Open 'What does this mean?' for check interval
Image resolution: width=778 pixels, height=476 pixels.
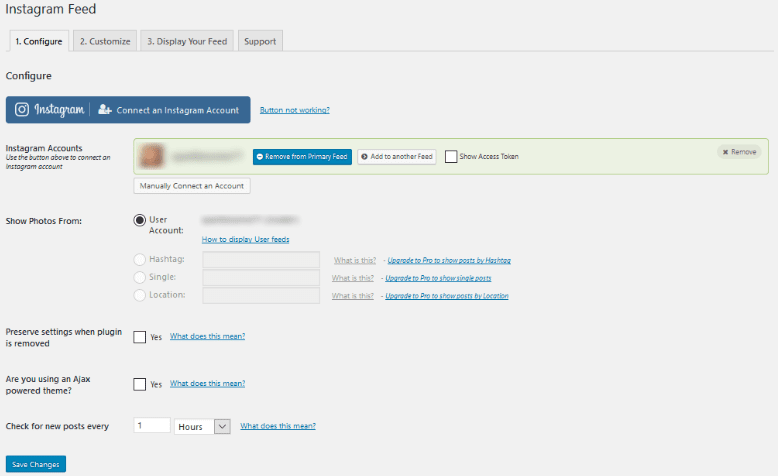[x=278, y=426]
